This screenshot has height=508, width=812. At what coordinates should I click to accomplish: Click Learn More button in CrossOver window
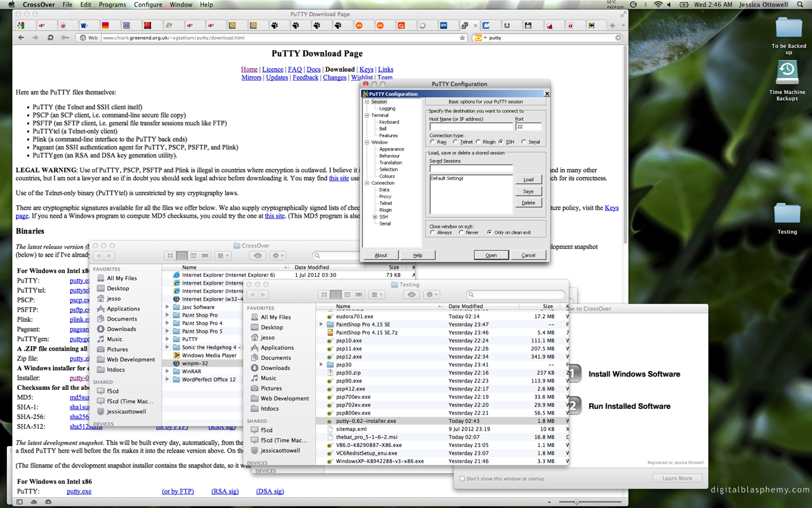point(677,479)
